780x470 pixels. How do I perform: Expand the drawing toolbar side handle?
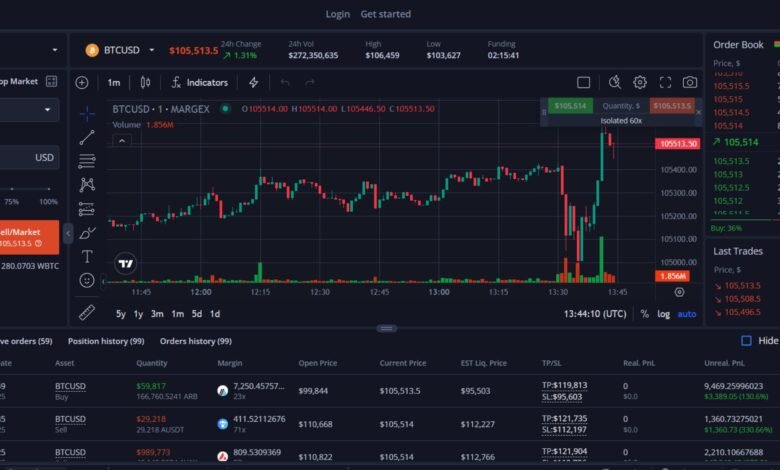tap(103, 282)
